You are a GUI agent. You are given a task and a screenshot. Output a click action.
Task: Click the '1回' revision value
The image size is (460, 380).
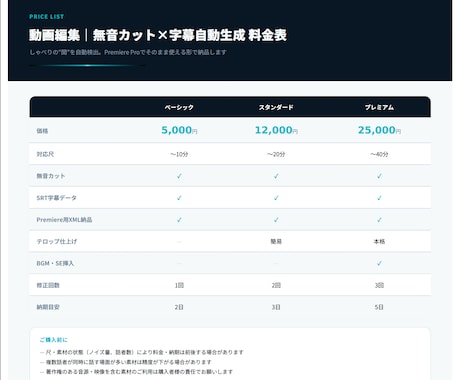179,285
